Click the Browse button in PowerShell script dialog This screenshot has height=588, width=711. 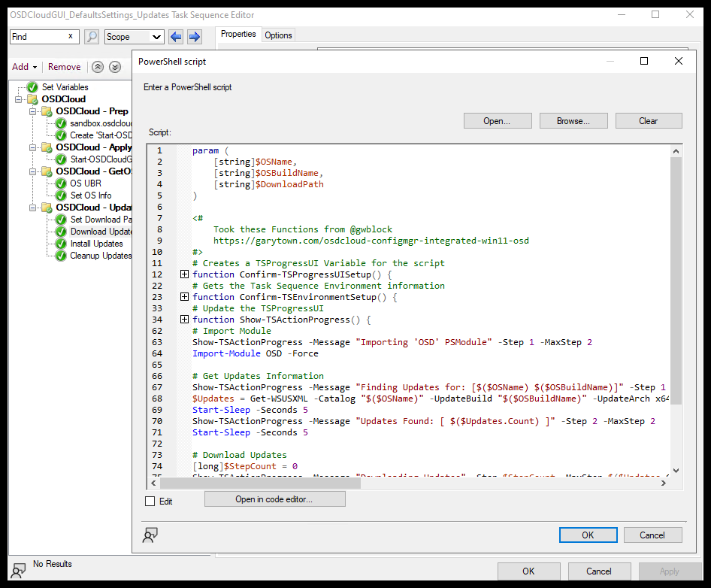[x=573, y=120]
